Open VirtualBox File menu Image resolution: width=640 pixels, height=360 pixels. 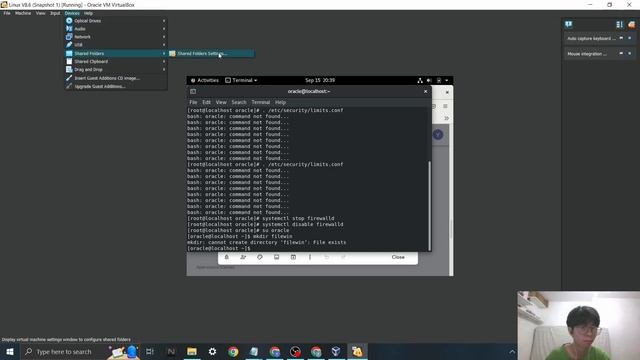click(x=7, y=13)
